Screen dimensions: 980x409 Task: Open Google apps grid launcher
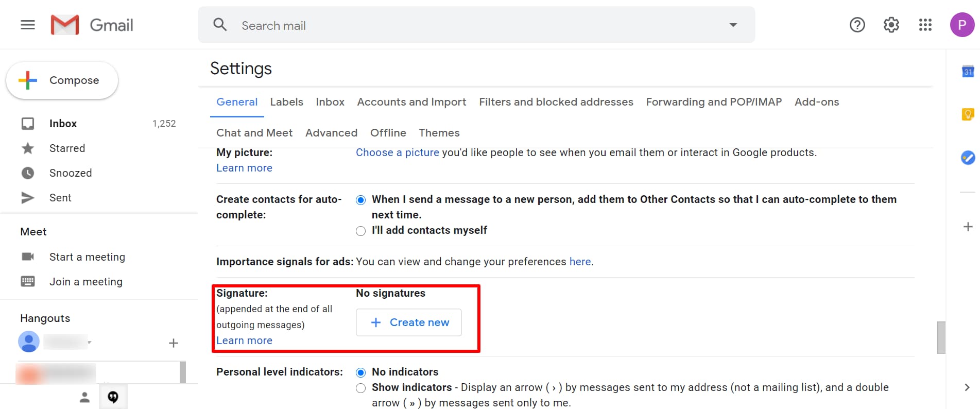(x=925, y=25)
